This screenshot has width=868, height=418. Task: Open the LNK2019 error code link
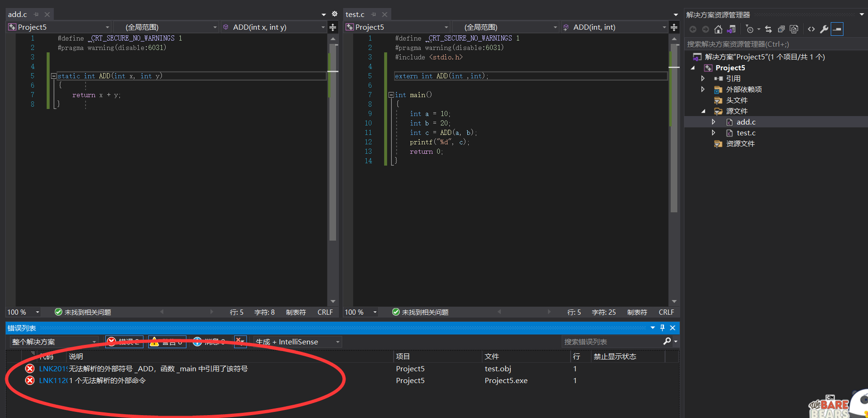coord(53,368)
